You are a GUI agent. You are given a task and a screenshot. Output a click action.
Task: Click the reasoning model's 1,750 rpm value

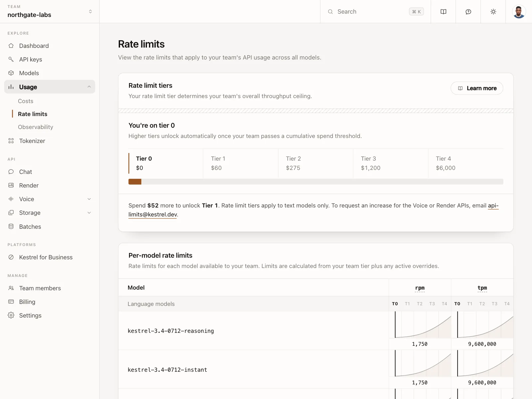420,344
